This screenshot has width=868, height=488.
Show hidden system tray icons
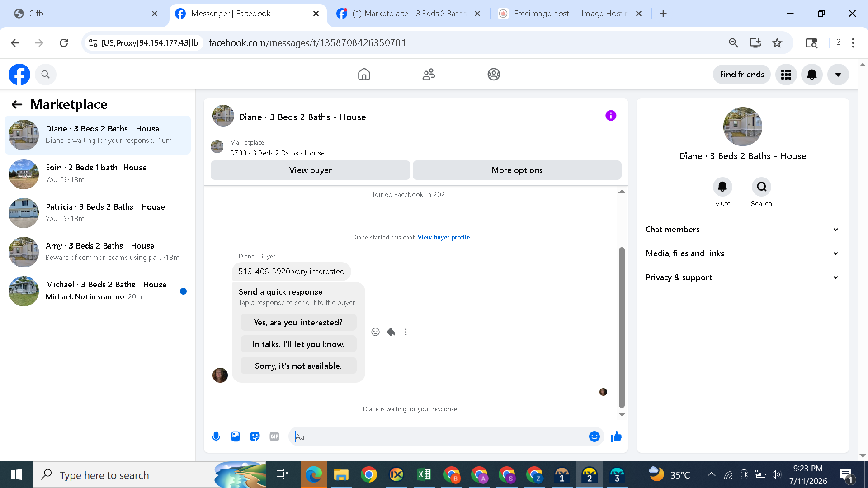(711, 474)
